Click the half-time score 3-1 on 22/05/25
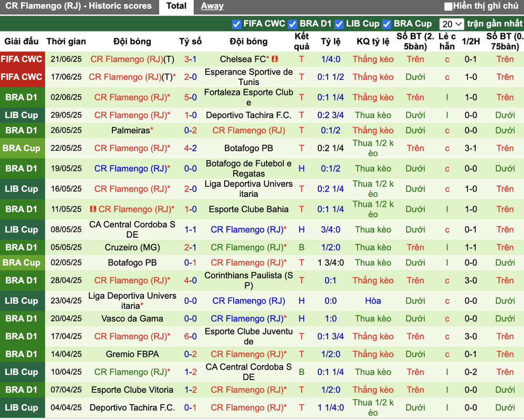 coord(471,148)
